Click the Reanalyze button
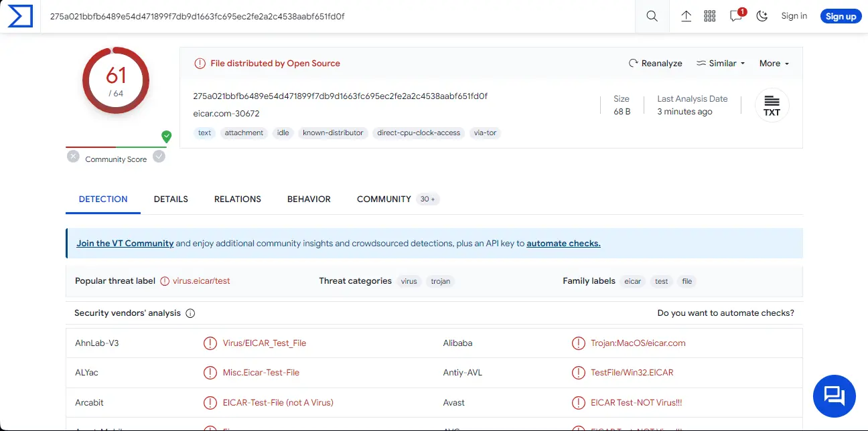868x431 pixels. pyautogui.click(x=655, y=63)
